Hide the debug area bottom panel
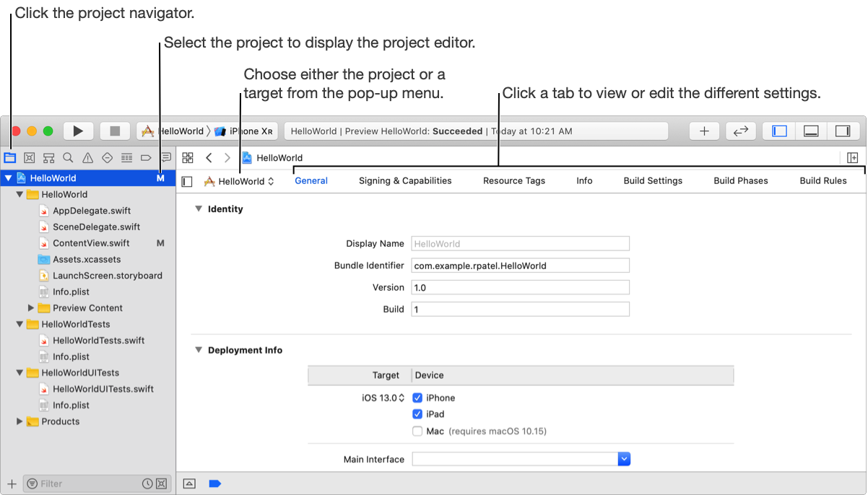 [811, 131]
